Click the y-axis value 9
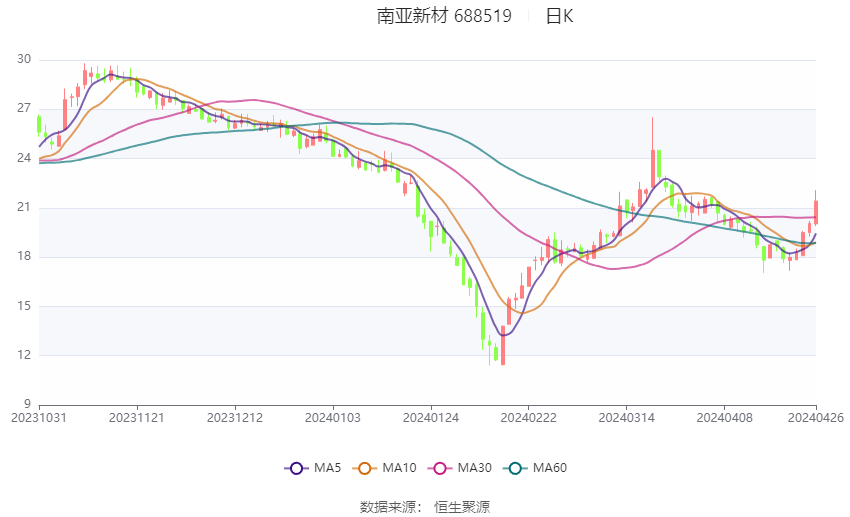The width and height of the screenshot is (850, 517). (x=27, y=404)
